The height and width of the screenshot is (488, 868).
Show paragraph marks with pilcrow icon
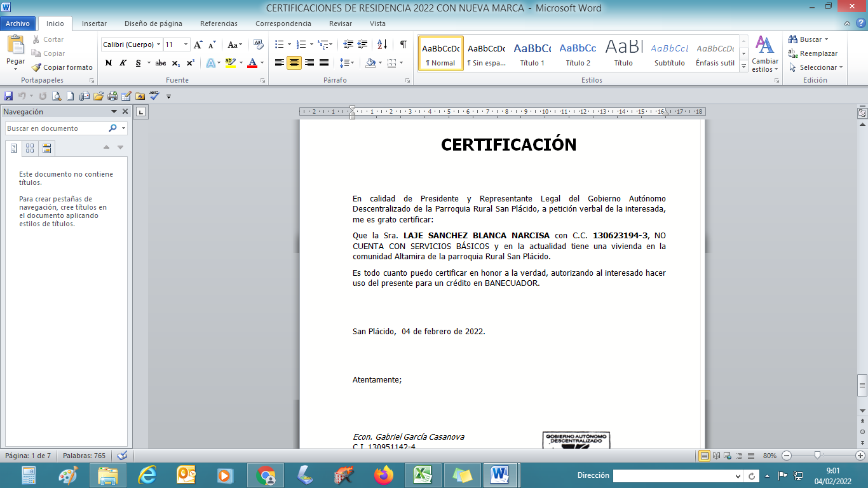(403, 44)
